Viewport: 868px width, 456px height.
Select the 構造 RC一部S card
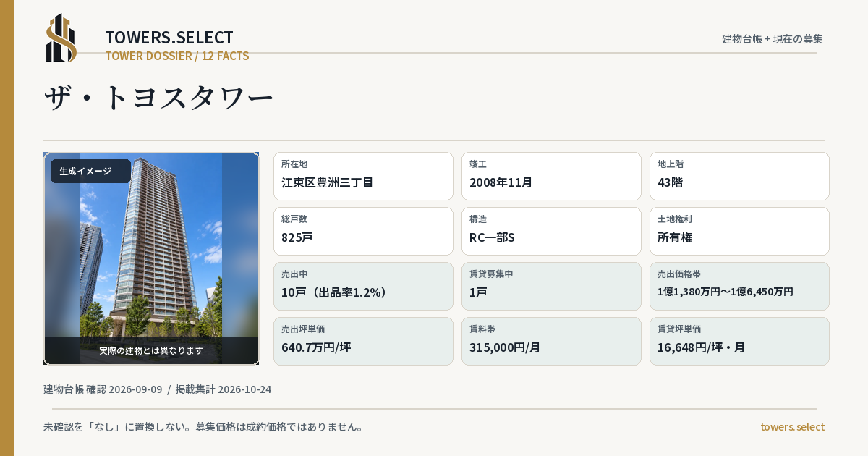[x=551, y=231]
